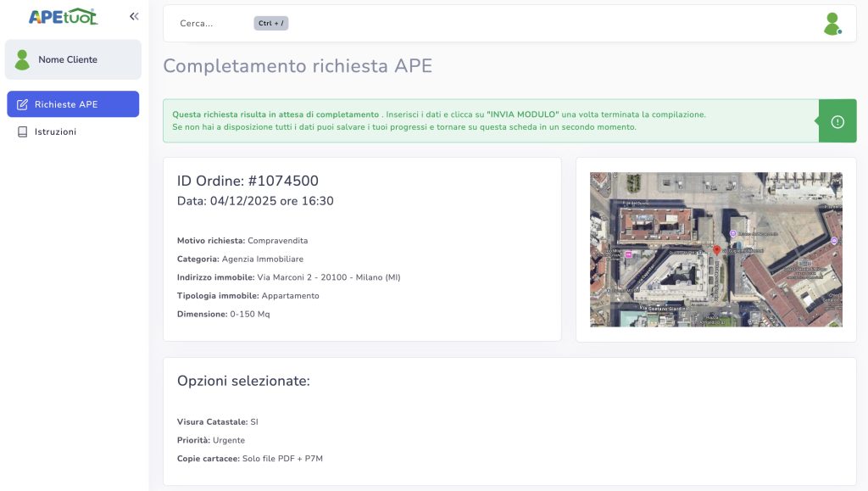
Task: Select the pencil icon next to Richieste APE
Action: point(23,104)
